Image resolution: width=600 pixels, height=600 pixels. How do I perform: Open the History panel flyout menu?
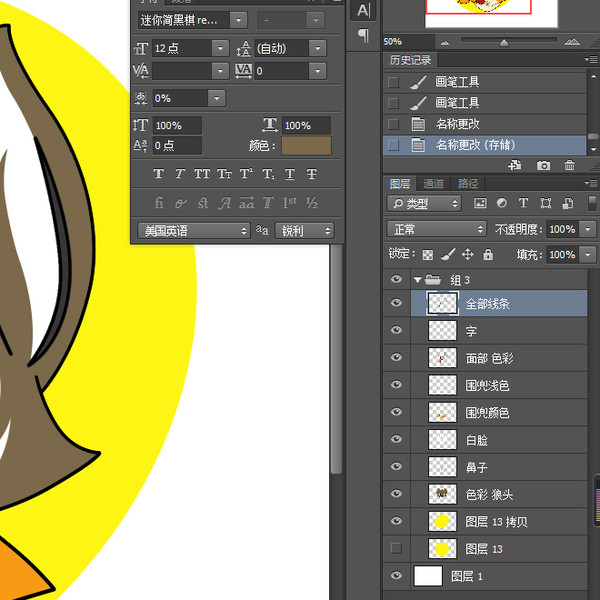[592, 59]
